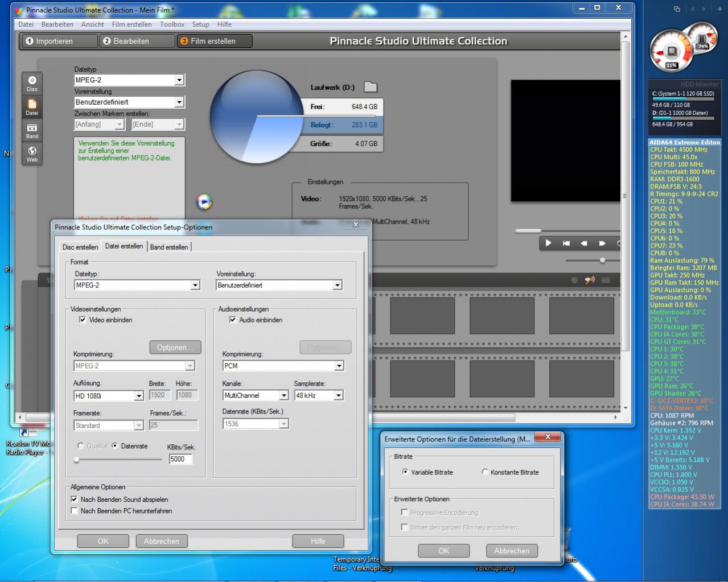Open the Setup menu

[200, 24]
